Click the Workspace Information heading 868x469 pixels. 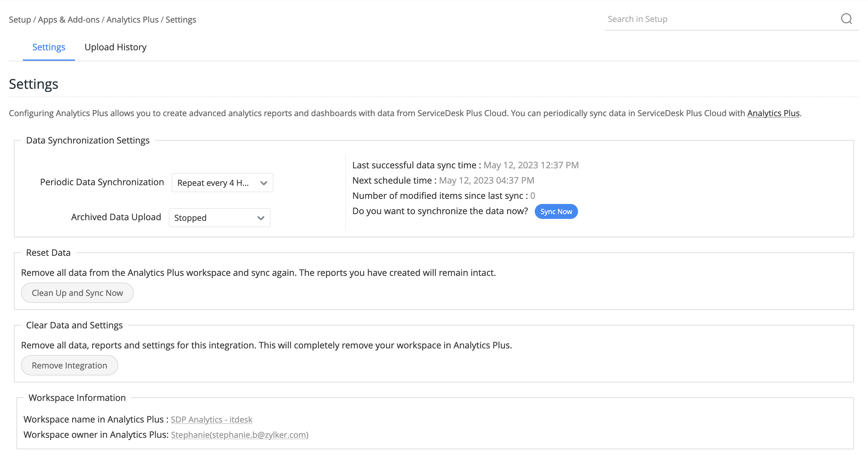point(77,397)
